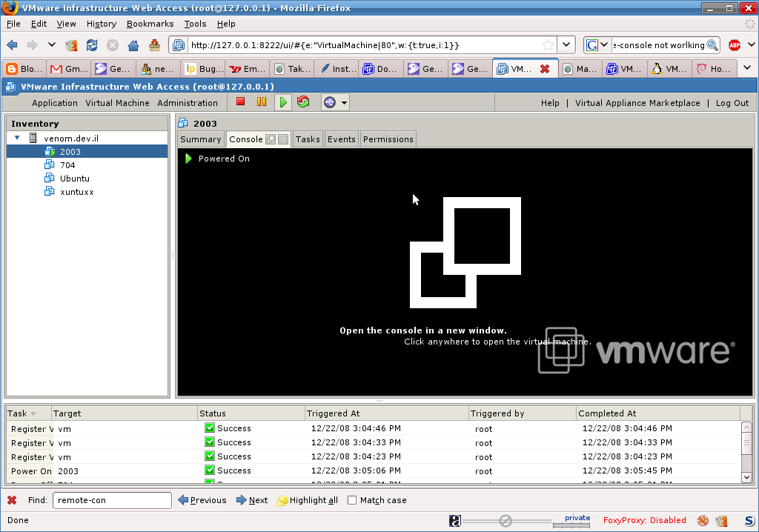Open the Virtual Machine menu
Screen dimensions: 759x532
pos(117,103)
